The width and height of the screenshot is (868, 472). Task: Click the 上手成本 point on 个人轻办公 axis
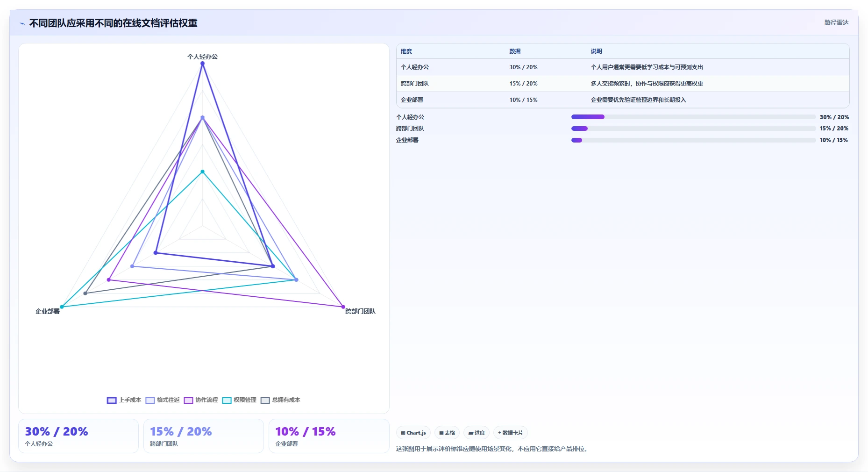pos(202,64)
